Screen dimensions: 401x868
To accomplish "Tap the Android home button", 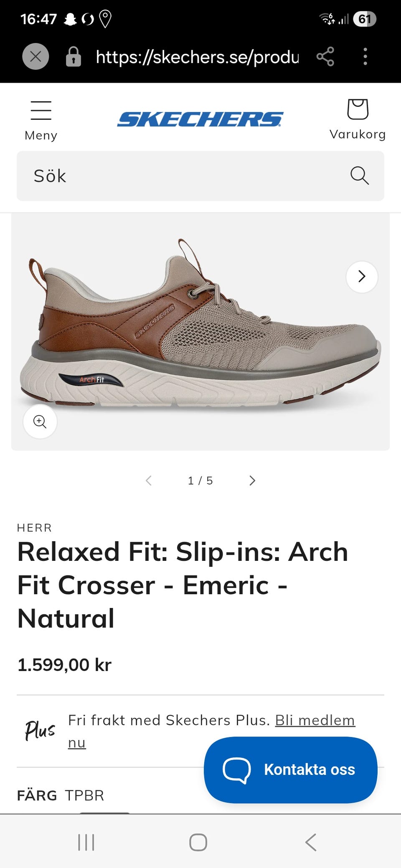I will 198,842.
